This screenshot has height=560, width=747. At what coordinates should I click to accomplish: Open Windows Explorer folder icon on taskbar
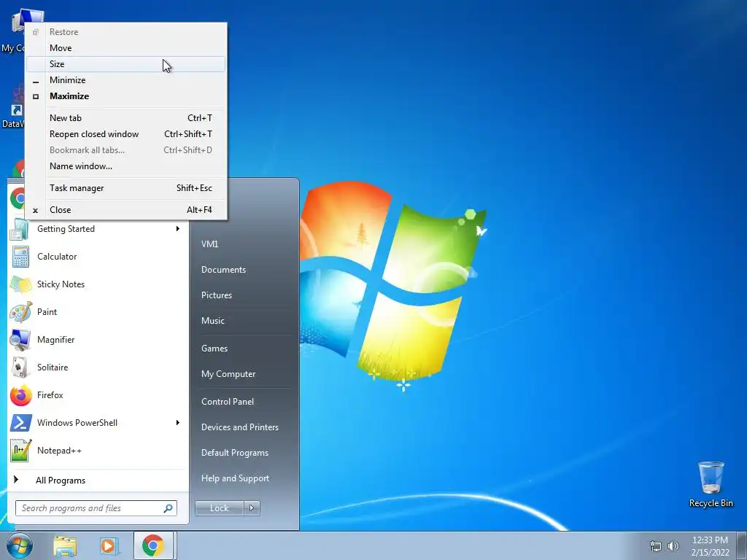(x=65, y=545)
